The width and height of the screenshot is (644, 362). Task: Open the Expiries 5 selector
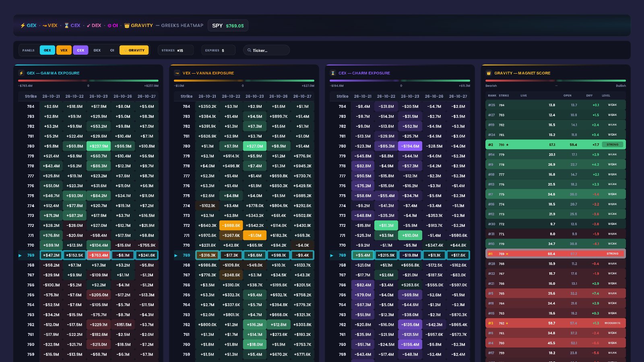click(x=219, y=50)
